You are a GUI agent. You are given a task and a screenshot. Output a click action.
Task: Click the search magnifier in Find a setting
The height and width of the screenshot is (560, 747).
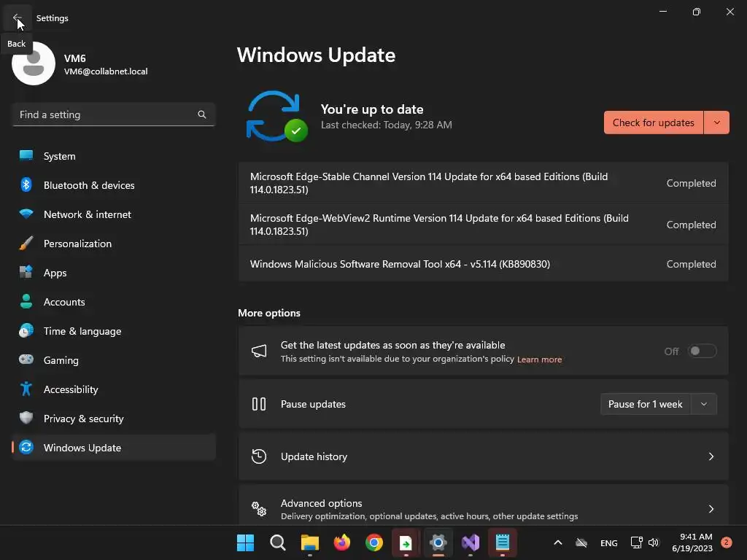[x=202, y=114]
